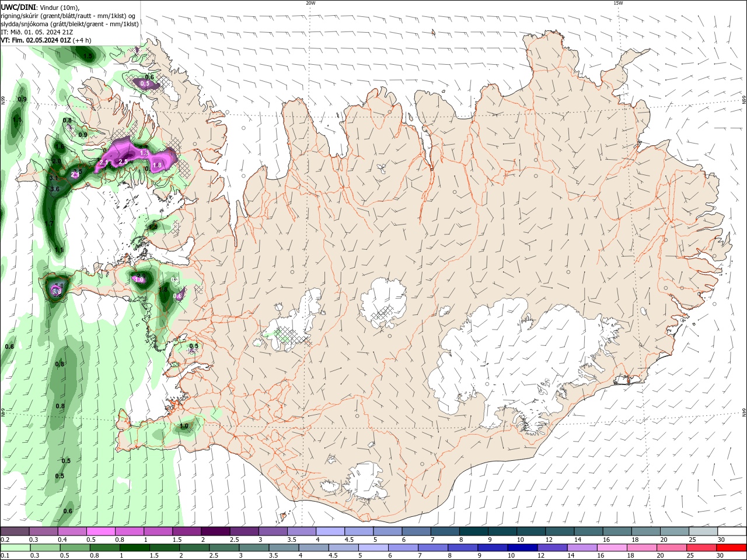Click the '3.6' precipitation value on the map
The height and width of the screenshot is (560, 747).
pos(55,190)
